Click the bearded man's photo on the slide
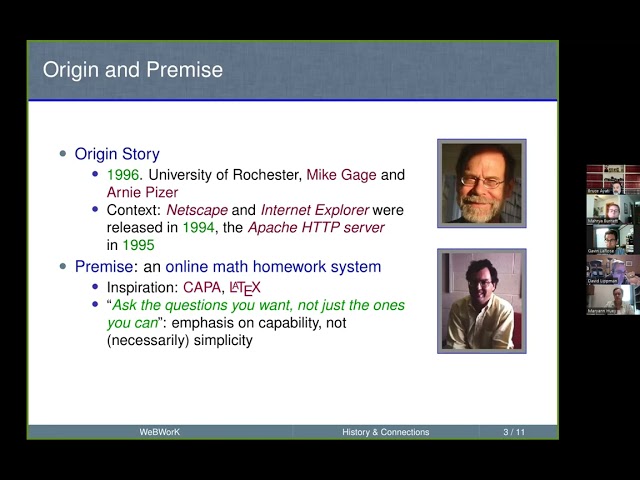640x480 pixels. [x=482, y=183]
